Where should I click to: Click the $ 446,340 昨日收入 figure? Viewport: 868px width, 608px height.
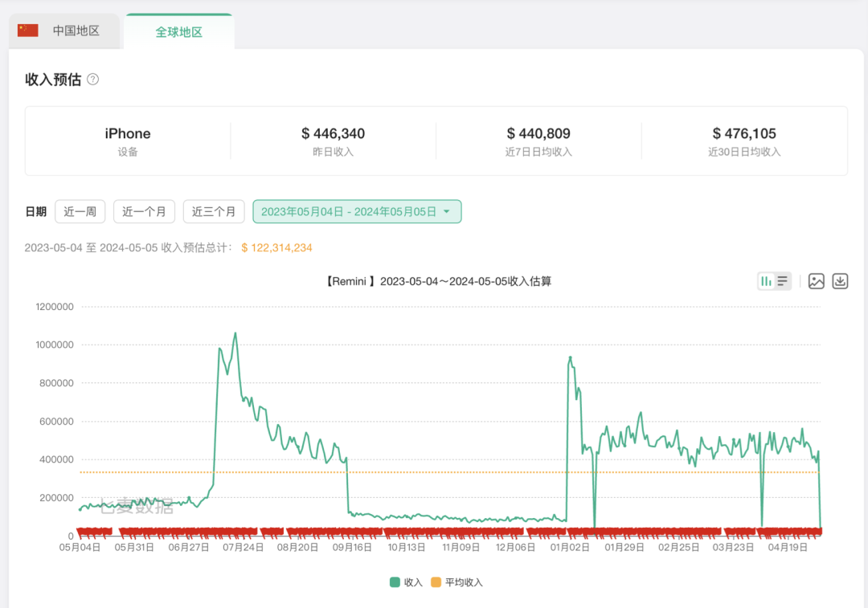pyautogui.click(x=333, y=133)
